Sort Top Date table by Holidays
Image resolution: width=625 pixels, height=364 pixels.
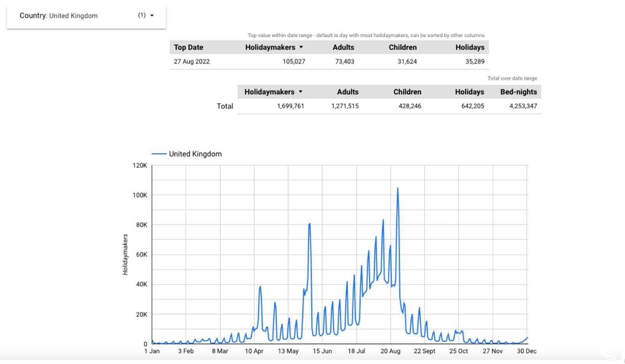(x=470, y=47)
